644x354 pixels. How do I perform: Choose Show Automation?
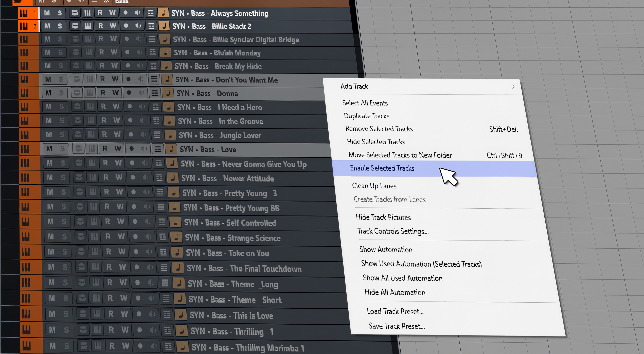386,250
